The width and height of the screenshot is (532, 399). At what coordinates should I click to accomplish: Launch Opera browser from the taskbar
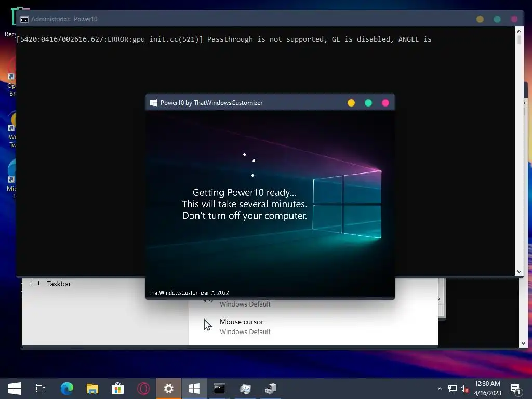pyautogui.click(x=143, y=389)
